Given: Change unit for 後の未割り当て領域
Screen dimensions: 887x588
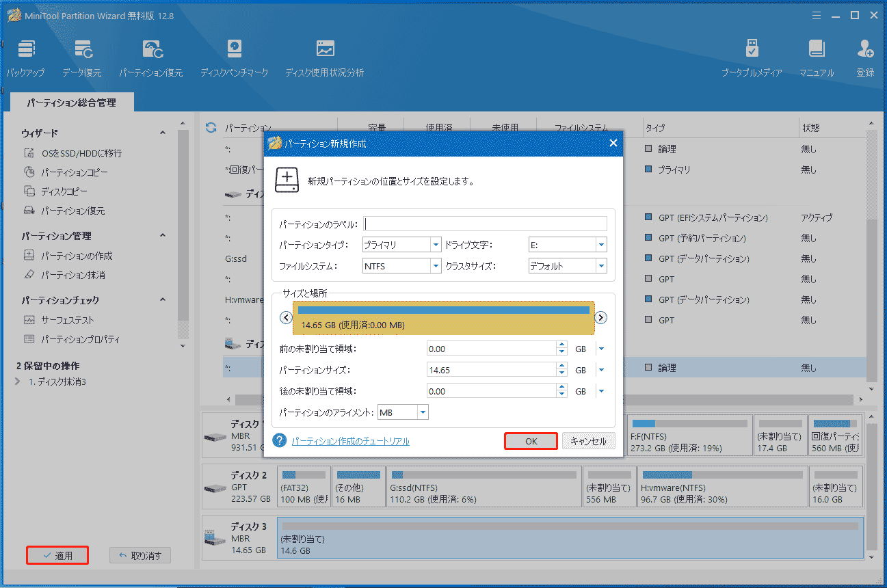Looking at the screenshot, I should click(x=601, y=391).
